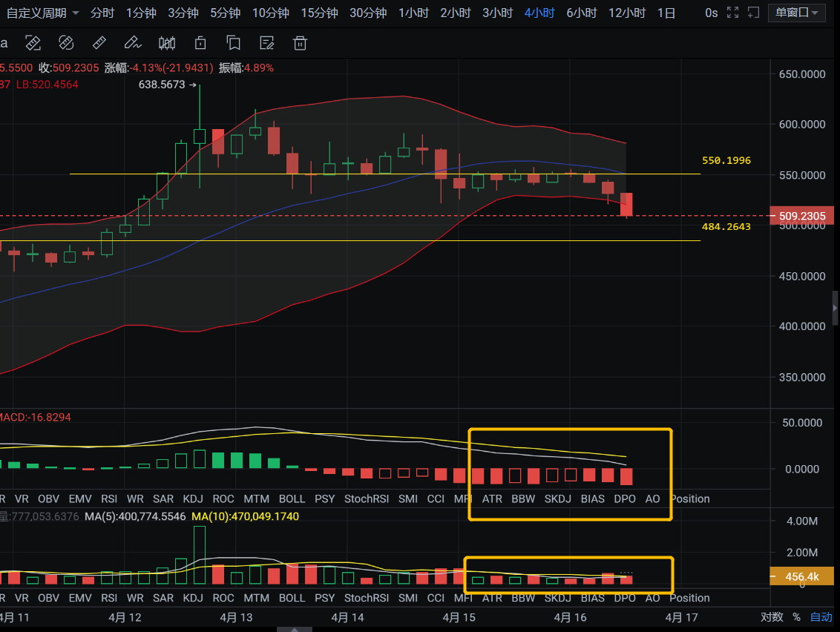Select the 1日 timeframe tab
The height and width of the screenshot is (632, 840).
[666, 12]
